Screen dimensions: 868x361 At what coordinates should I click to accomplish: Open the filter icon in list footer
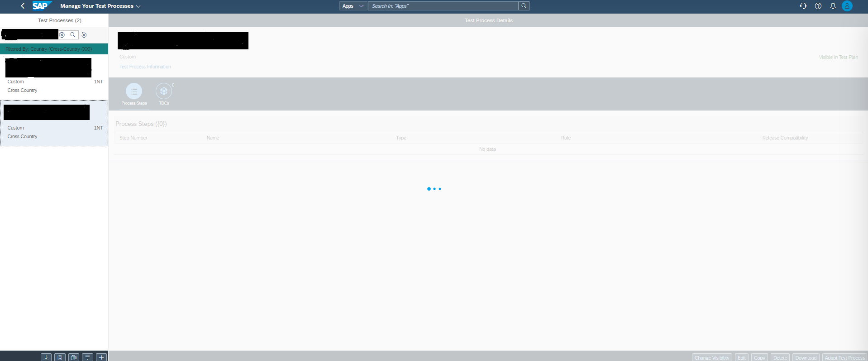[x=88, y=357]
